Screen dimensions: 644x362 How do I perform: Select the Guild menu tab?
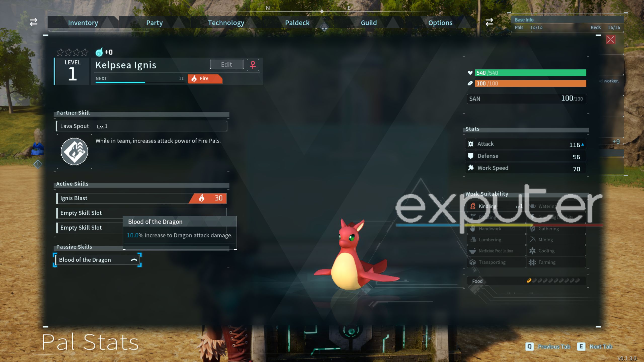(x=369, y=22)
